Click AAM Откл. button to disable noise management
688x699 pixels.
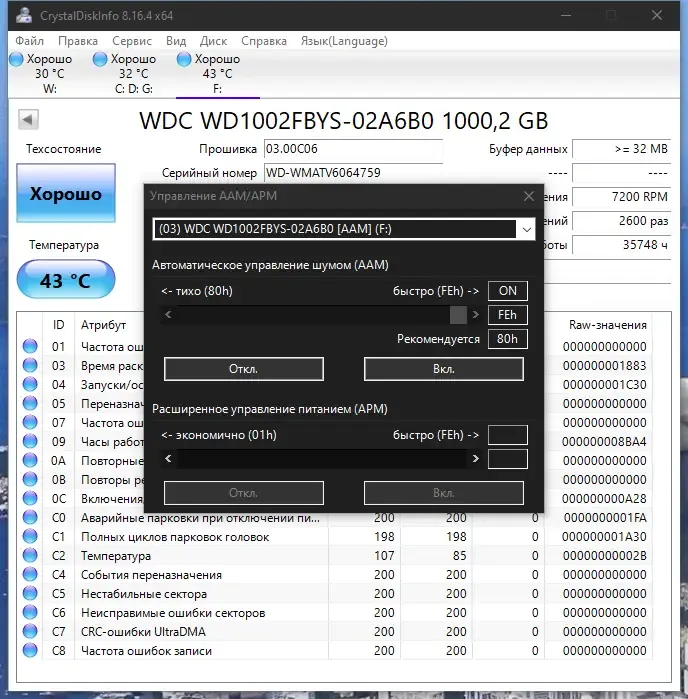(x=244, y=369)
